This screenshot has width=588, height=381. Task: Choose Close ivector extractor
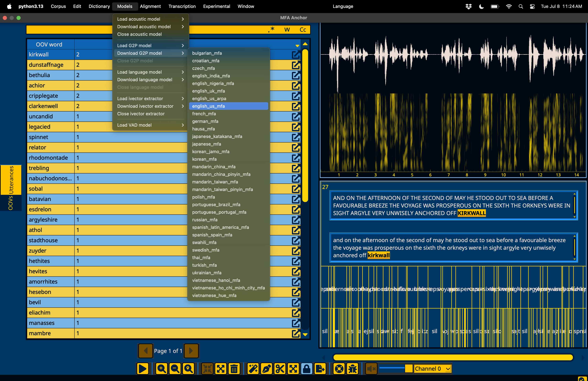(150, 114)
